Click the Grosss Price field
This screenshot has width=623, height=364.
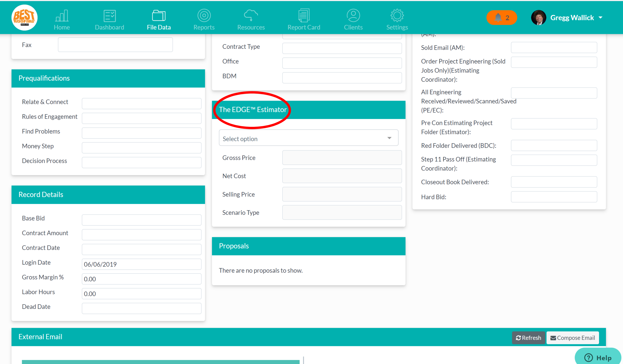tap(342, 158)
